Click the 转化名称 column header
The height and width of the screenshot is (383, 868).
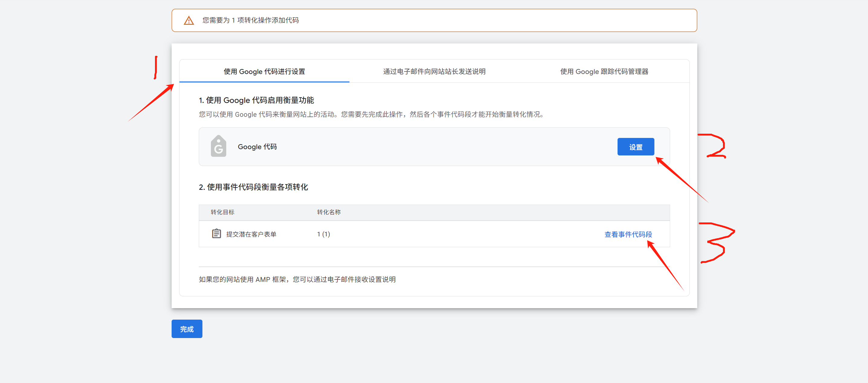[328, 212]
